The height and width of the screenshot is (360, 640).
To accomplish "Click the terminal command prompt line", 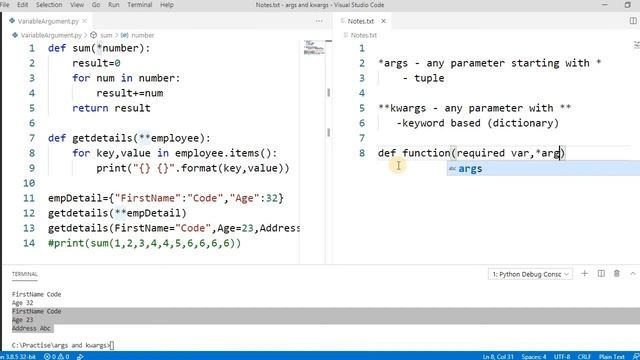I will (x=63, y=345).
